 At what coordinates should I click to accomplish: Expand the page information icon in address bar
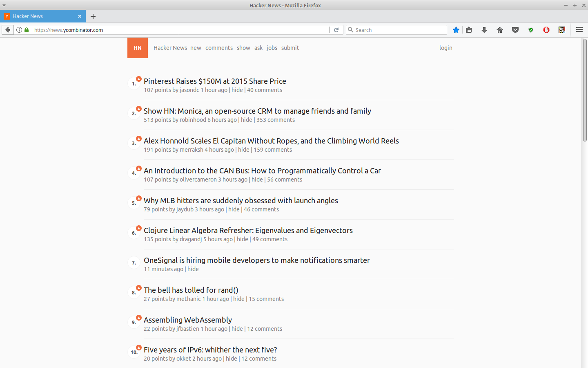(19, 29)
